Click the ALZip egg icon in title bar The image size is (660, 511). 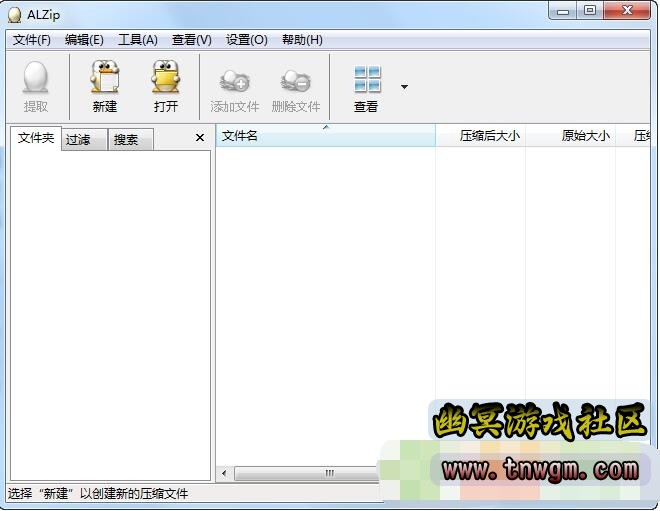[x=14, y=15]
